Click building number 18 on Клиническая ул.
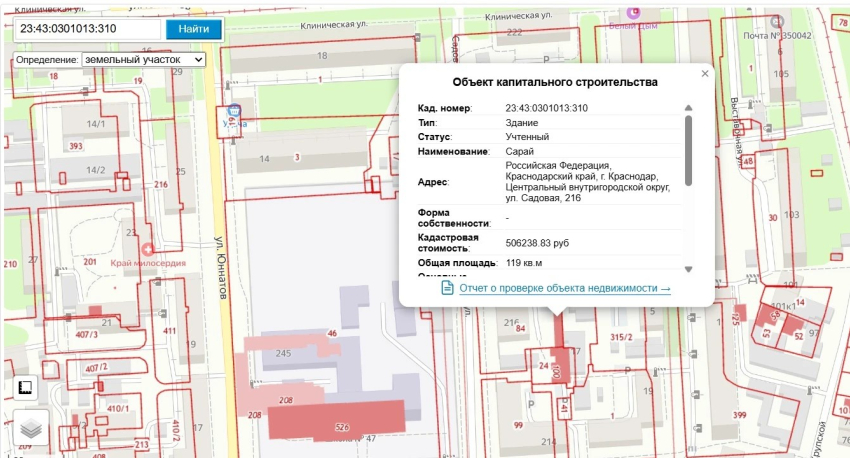The height and width of the screenshot is (458, 850). point(322,55)
